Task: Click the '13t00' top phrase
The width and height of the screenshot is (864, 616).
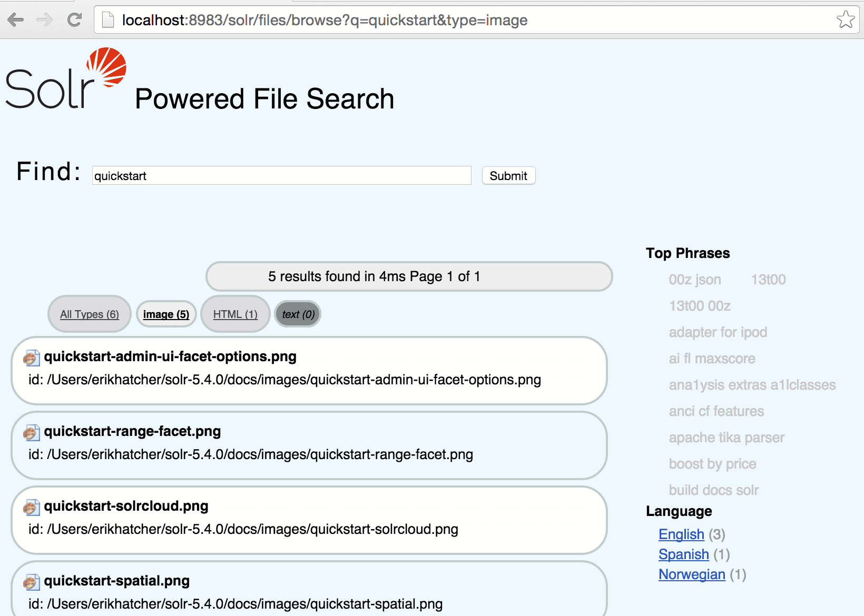Action: 768,280
